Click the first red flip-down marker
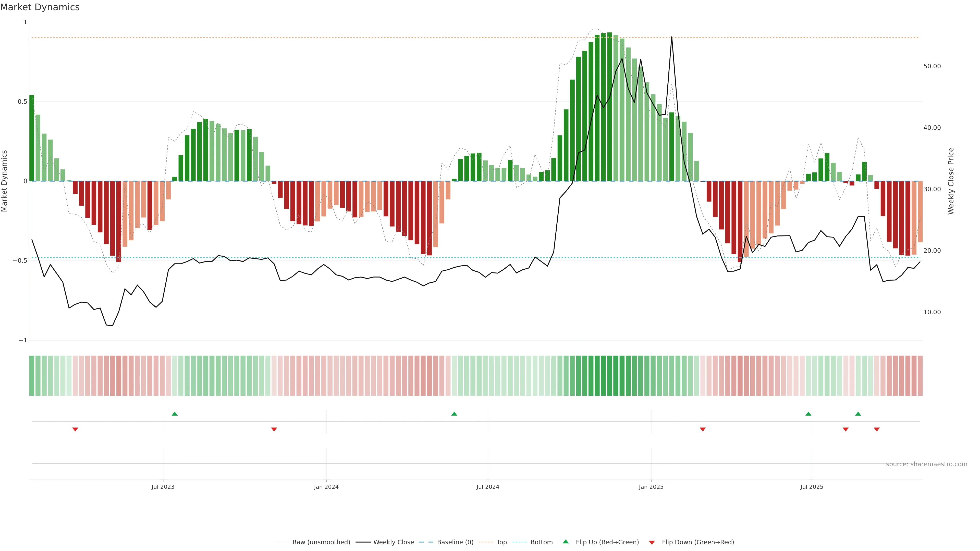The image size is (980, 551). [x=75, y=429]
